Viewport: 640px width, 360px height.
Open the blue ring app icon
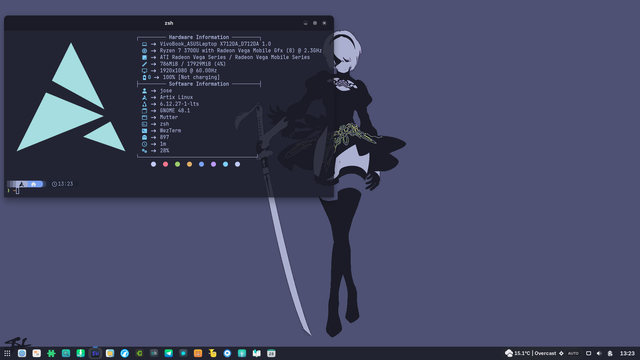(x=227, y=353)
